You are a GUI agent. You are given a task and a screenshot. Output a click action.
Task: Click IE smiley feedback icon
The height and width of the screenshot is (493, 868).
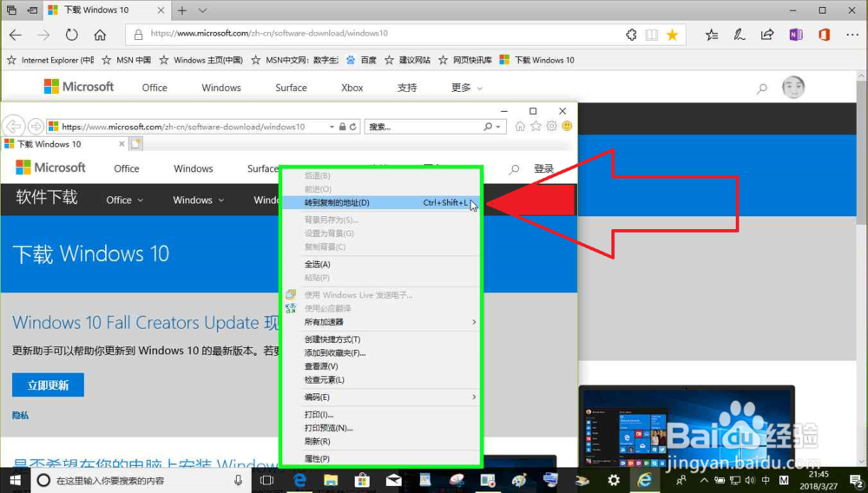(567, 126)
